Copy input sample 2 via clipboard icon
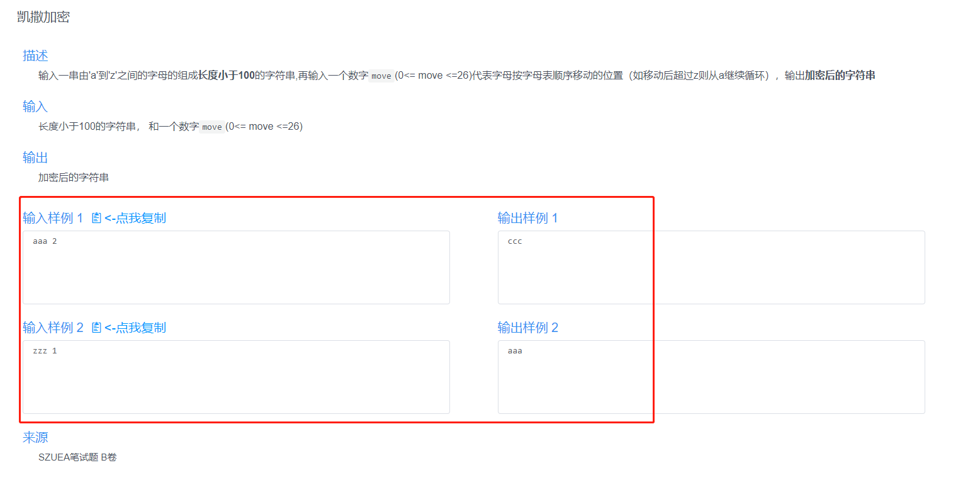Viewport: 980px width, 487px height. click(x=96, y=328)
